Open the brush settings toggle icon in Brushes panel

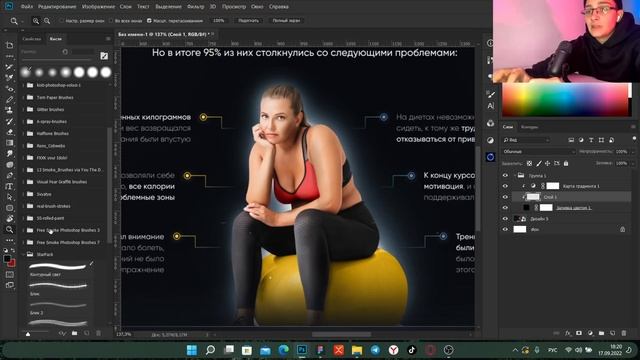pyautogui.click(x=104, y=56)
